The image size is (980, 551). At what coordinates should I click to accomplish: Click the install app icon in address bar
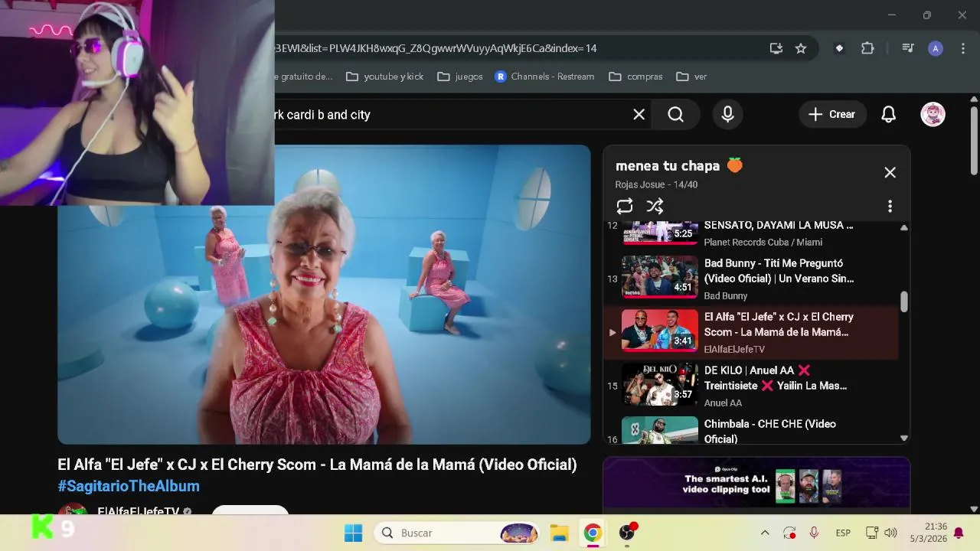[776, 48]
